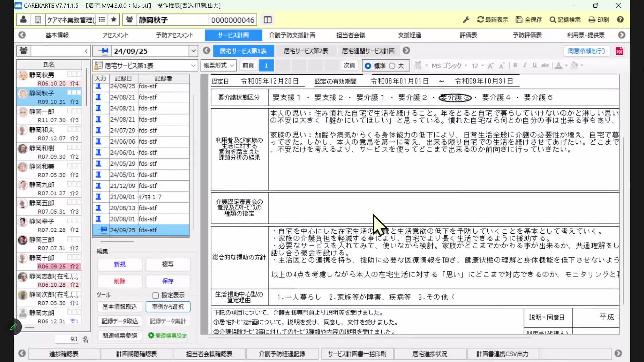The height and width of the screenshot is (362, 644).
Task: Switch to 担当者会議 tab
Action: [351, 35]
